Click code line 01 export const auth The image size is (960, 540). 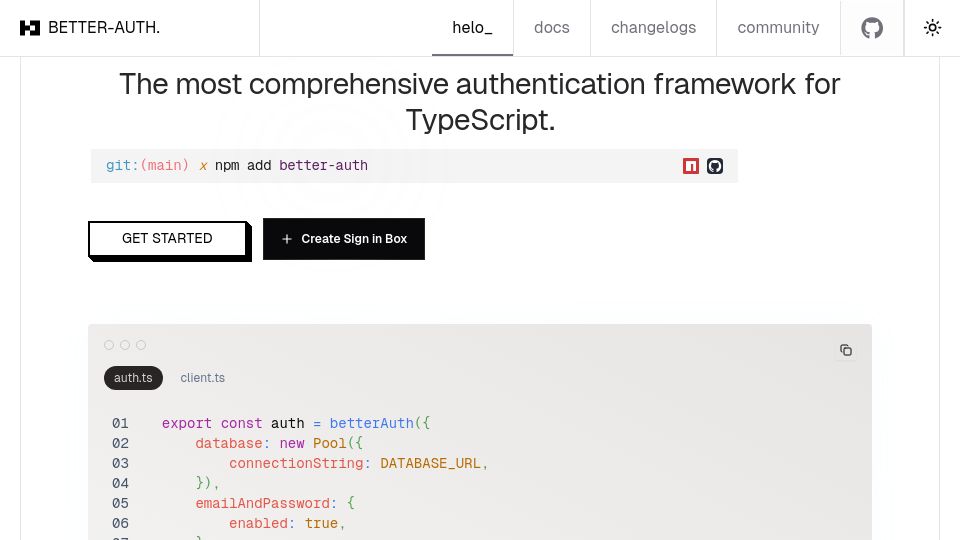[x=296, y=423]
